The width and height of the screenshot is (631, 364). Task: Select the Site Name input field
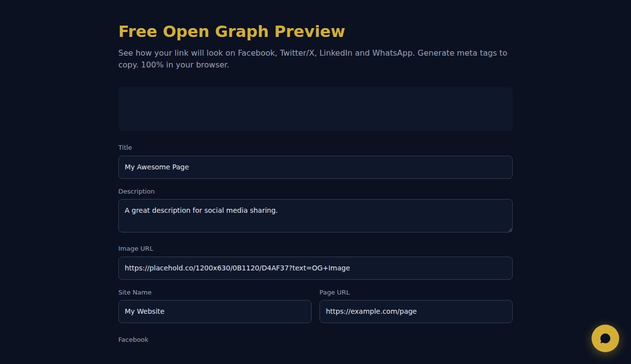click(x=215, y=311)
